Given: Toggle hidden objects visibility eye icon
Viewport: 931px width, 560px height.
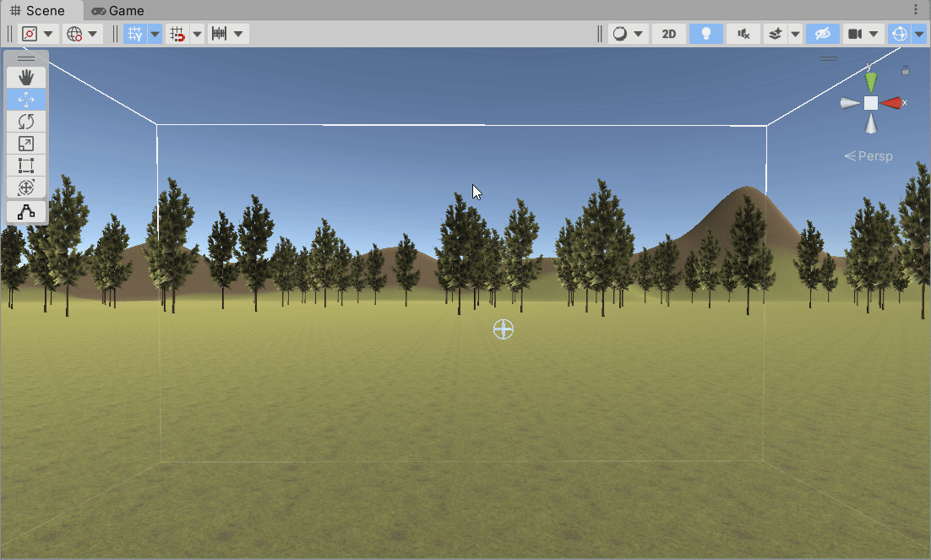Looking at the screenshot, I should pos(822,34).
